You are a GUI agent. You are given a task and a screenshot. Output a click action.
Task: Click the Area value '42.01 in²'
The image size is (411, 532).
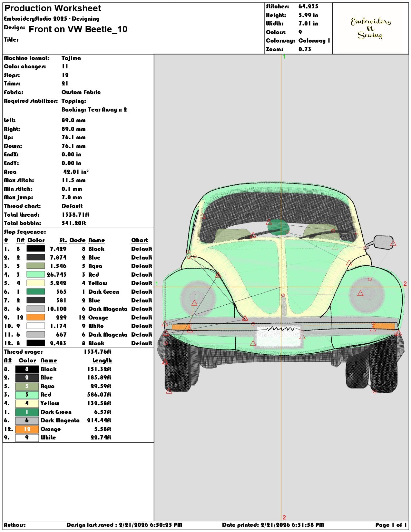(76, 172)
